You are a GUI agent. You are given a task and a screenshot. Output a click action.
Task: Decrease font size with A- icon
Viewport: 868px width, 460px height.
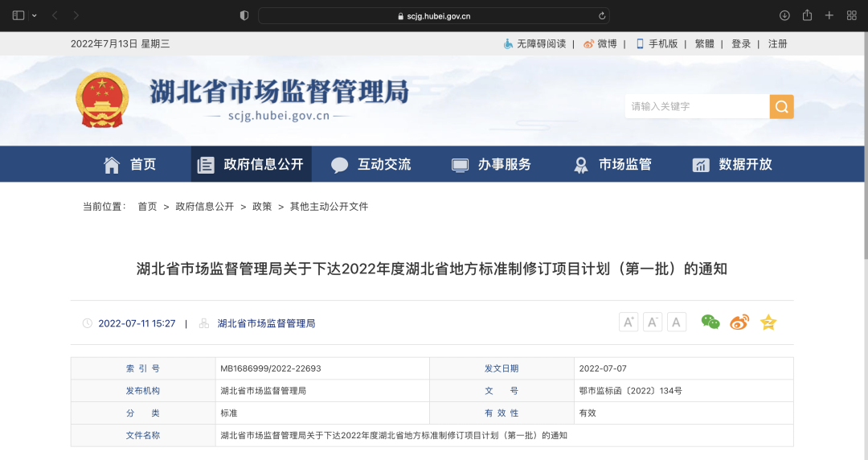click(x=653, y=322)
